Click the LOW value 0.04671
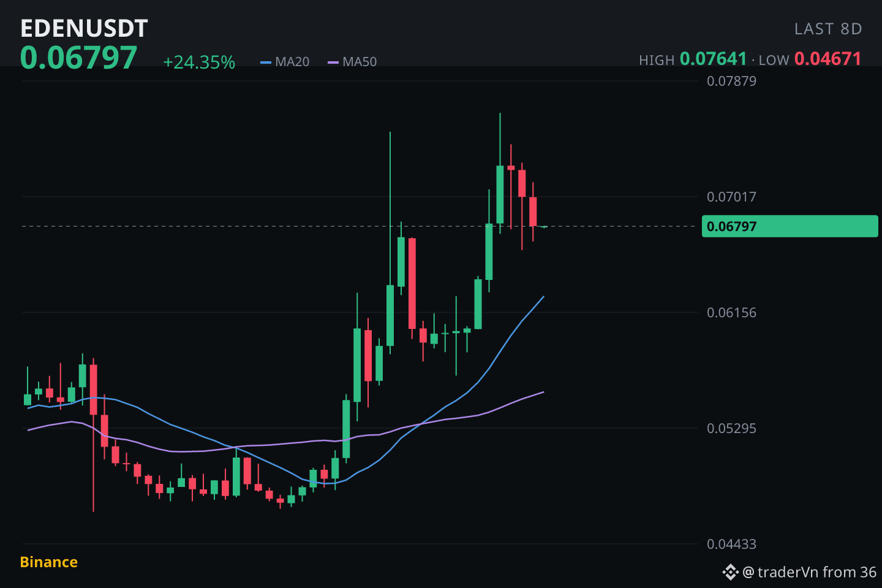The height and width of the screenshot is (588, 882). point(828,59)
